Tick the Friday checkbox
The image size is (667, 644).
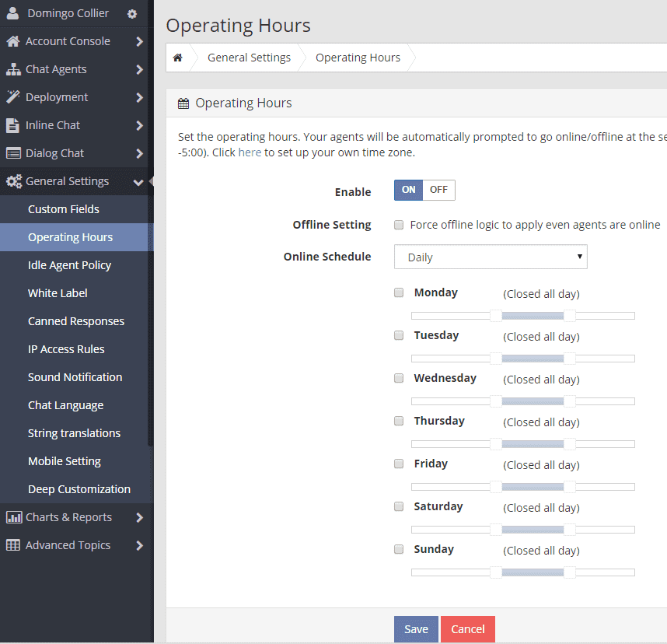[x=399, y=464]
